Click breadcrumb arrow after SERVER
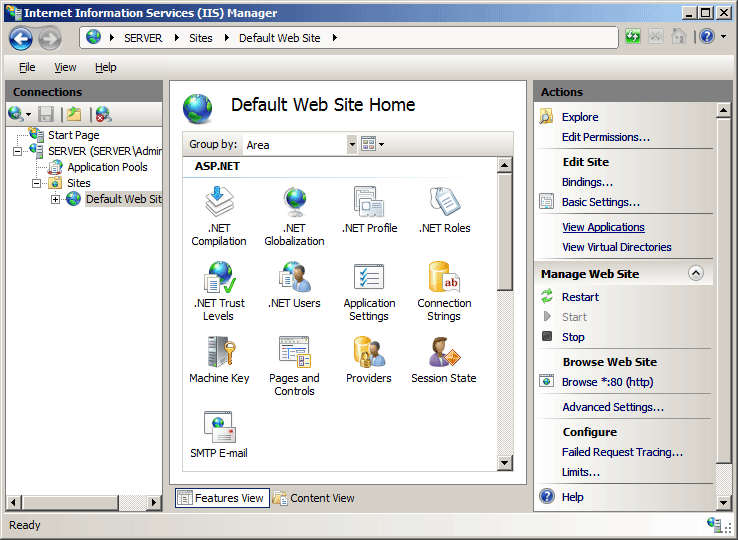 pyautogui.click(x=176, y=38)
